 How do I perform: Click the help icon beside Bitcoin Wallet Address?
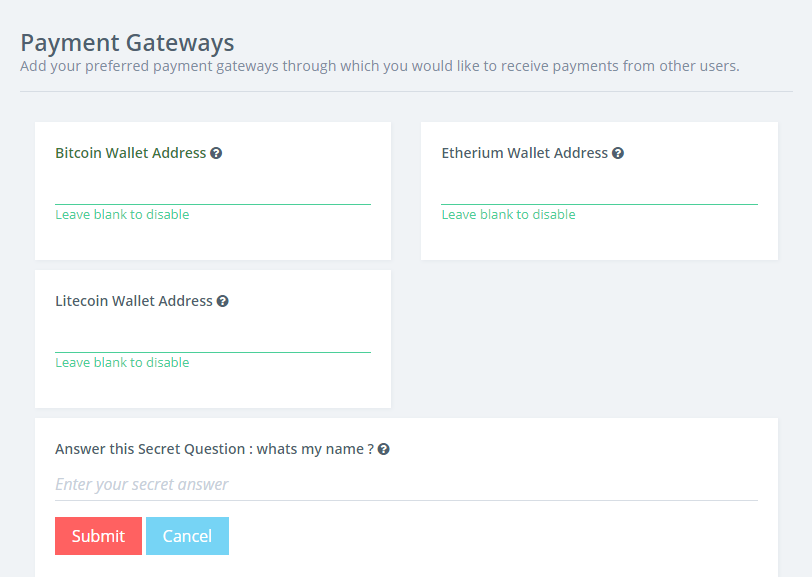click(216, 153)
